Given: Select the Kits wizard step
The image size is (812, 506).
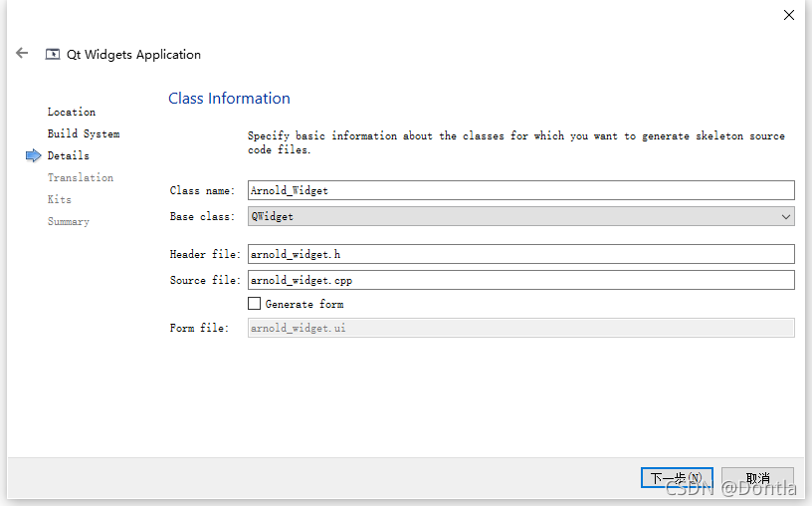Looking at the screenshot, I should tap(60, 199).
